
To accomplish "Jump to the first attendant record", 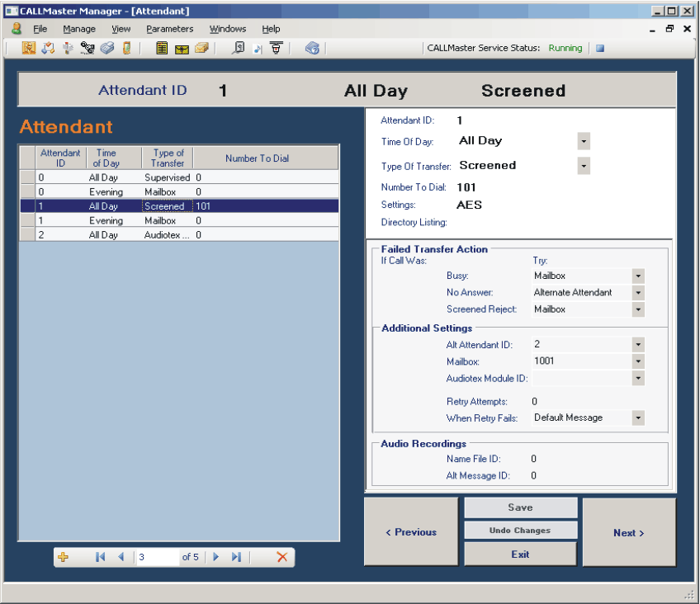I will click(x=100, y=557).
